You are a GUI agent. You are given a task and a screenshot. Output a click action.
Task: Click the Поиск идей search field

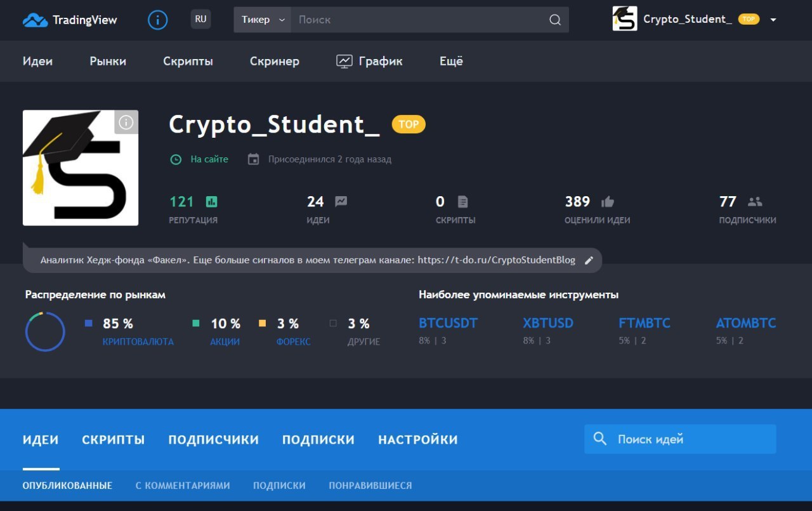coord(680,439)
